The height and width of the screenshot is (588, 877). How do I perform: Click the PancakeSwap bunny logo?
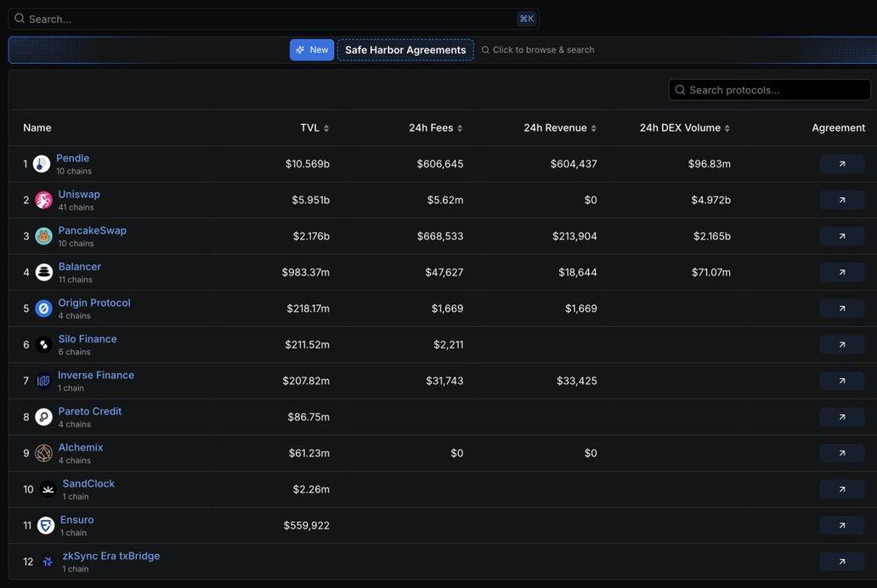pyautogui.click(x=43, y=236)
